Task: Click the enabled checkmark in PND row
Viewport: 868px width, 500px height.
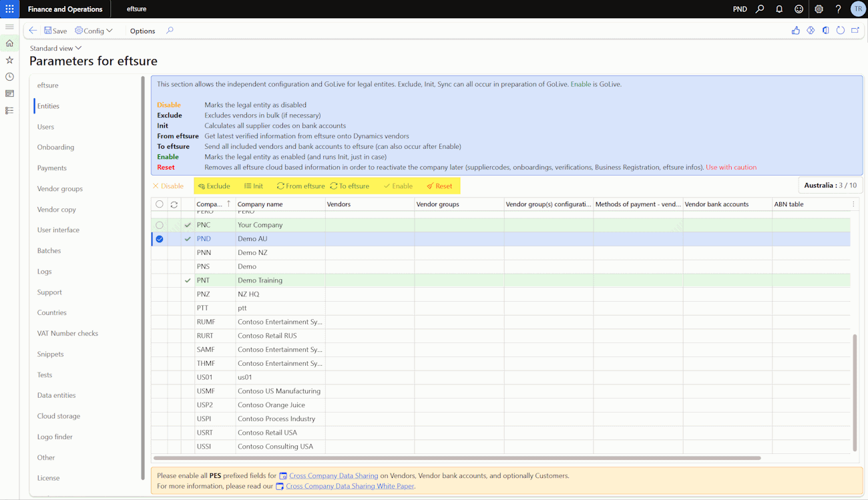Action: point(188,239)
